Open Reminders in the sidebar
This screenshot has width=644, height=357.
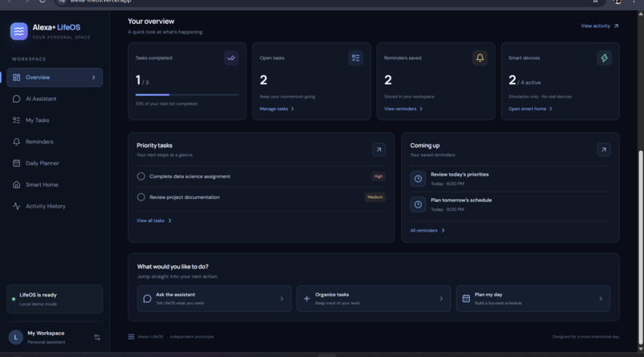54,141
